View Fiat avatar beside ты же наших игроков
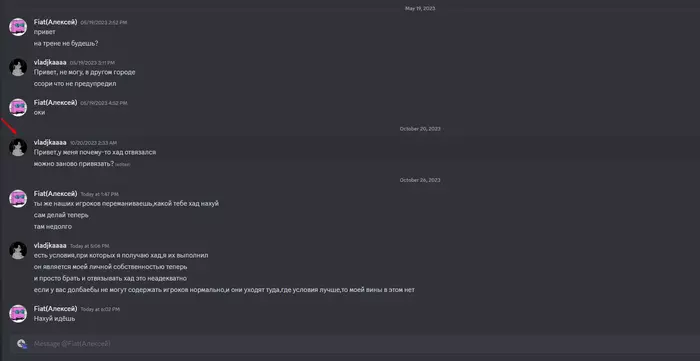This screenshot has width=700, height=361. [18, 199]
